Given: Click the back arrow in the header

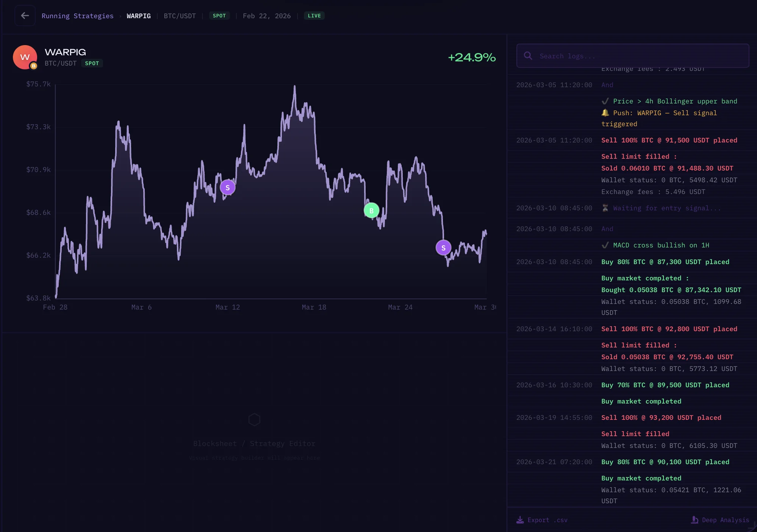Looking at the screenshot, I should click(25, 16).
